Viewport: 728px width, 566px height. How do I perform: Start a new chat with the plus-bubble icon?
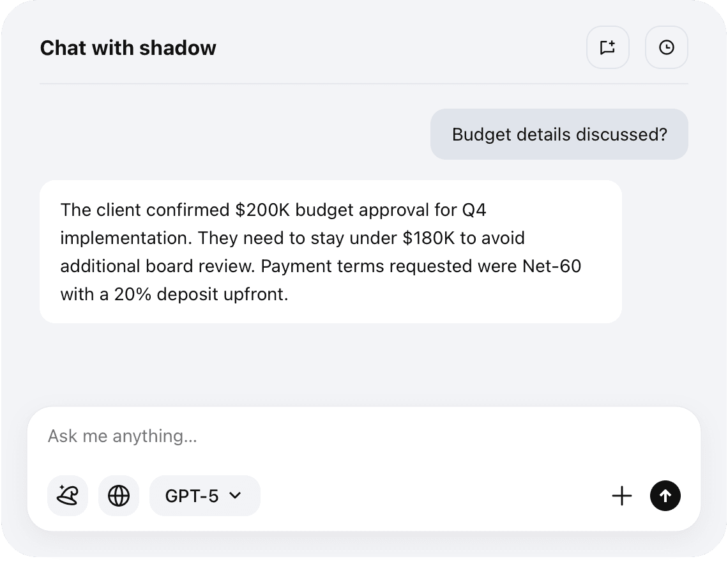coord(607,47)
